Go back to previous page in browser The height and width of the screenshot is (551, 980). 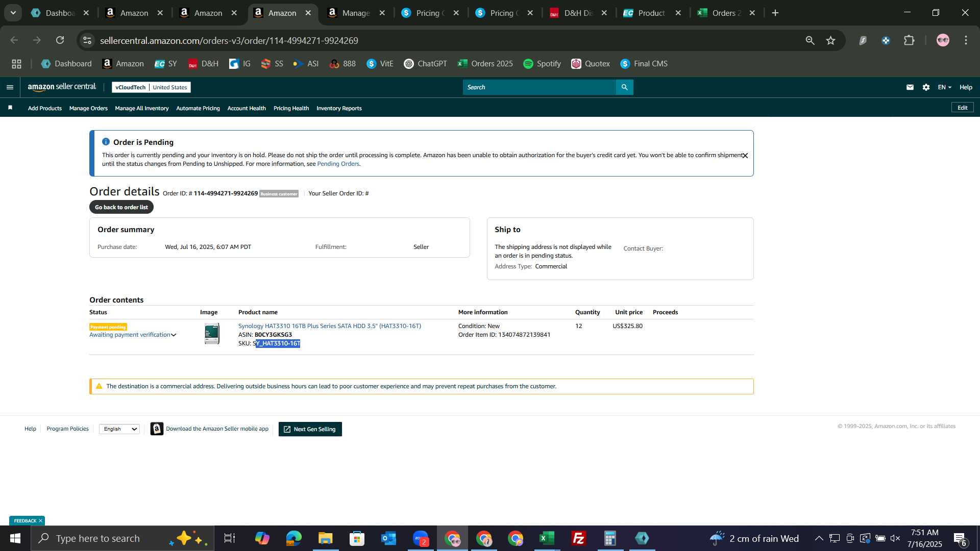14,40
